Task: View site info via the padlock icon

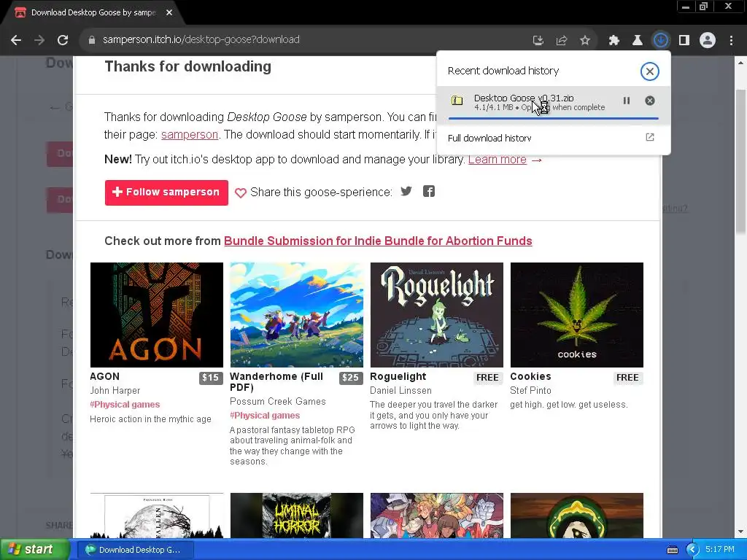Action: pos(92,40)
